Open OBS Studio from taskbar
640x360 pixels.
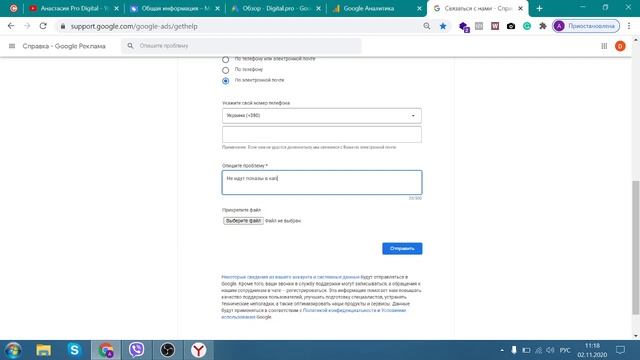(167, 350)
